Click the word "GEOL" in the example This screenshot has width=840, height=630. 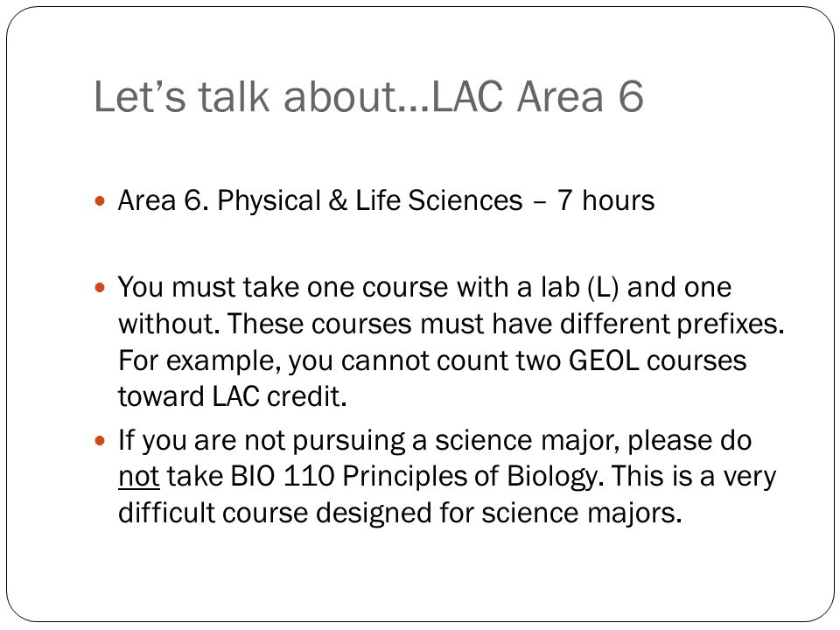click(x=604, y=360)
